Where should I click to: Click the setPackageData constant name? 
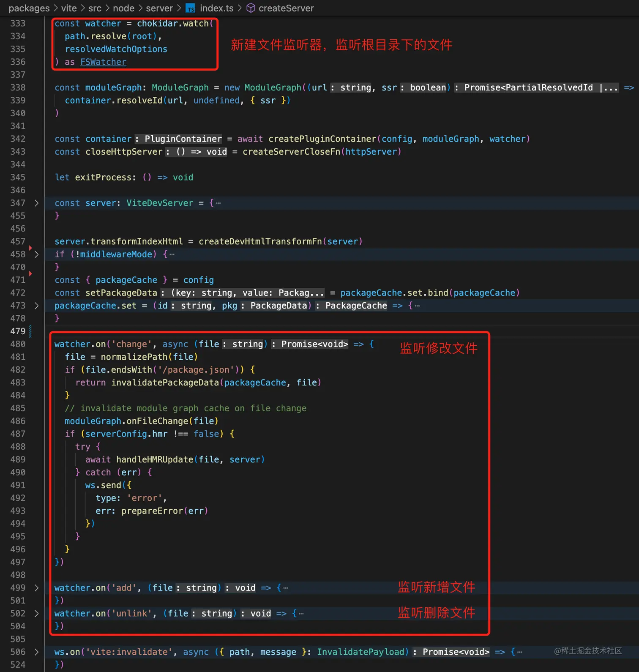point(121,293)
